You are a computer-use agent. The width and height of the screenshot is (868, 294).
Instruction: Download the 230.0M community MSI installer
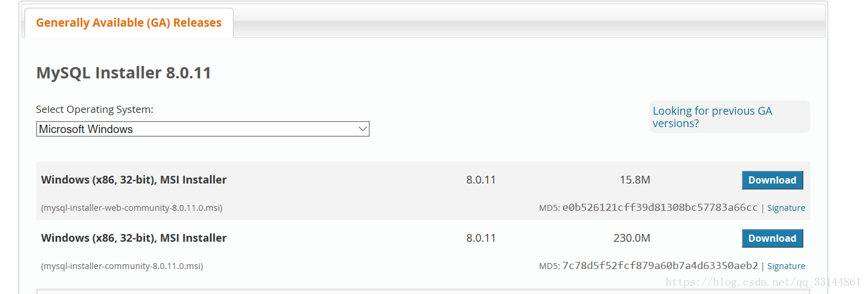tap(772, 238)
